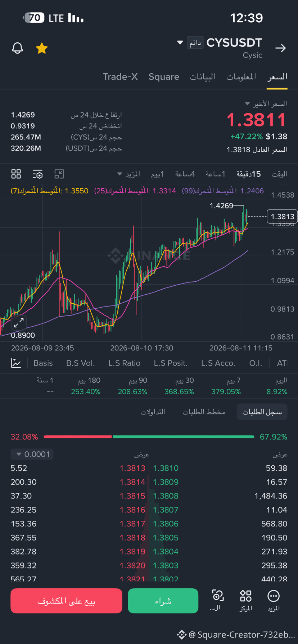Image resolution: width=298 pixels, height=644 pixels.
Task: Select the L.S Posit. indicator
Action: pos(171,363)
